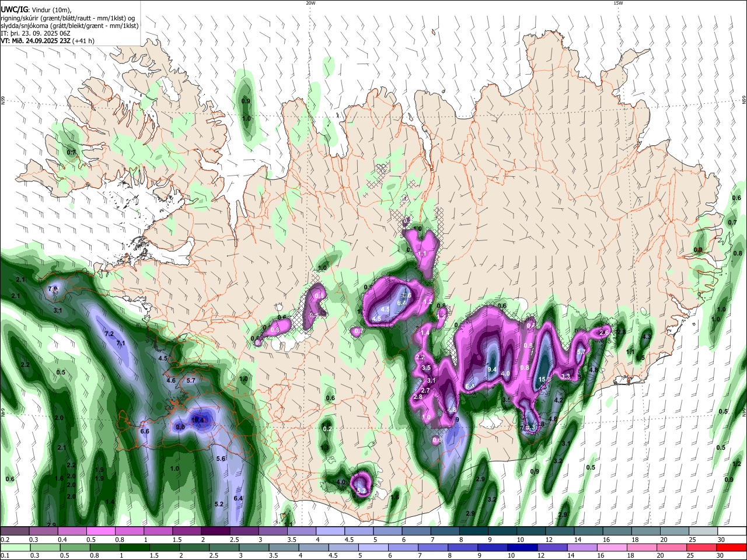747x560 pixels.
Task: Select the pale green 0.1 rain legend swatch
Action: tap(15, 547)
